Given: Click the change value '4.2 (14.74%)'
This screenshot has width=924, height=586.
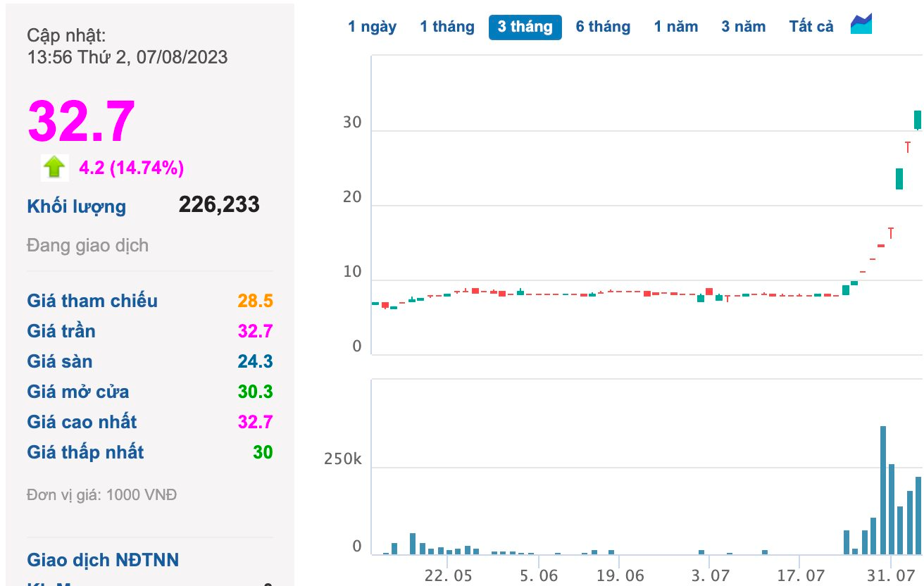Looking at the screenshot, I should click(131, 168).
